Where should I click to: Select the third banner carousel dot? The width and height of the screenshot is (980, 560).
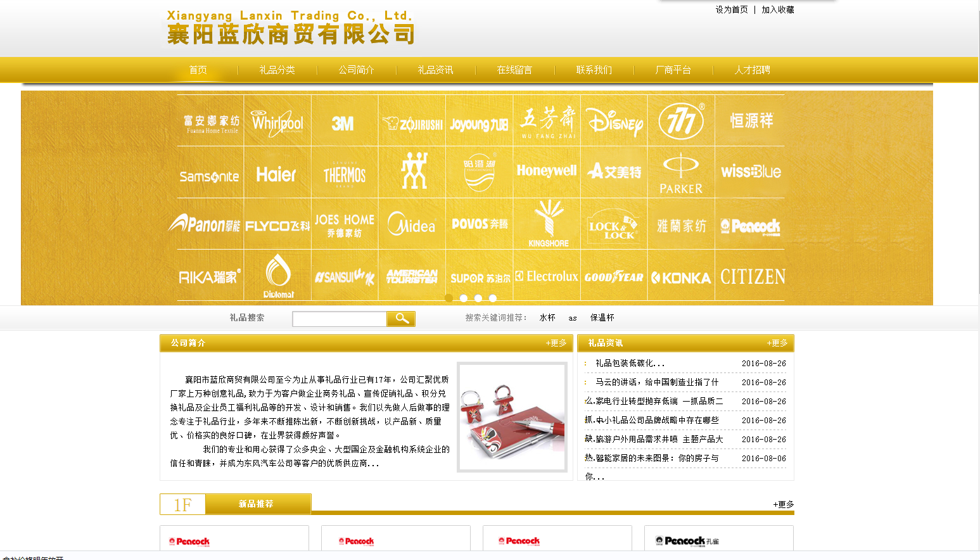[x=478, y=298]
